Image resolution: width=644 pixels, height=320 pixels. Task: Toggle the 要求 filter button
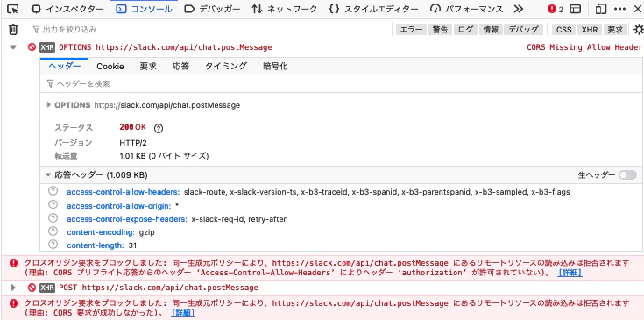point(615,29)
